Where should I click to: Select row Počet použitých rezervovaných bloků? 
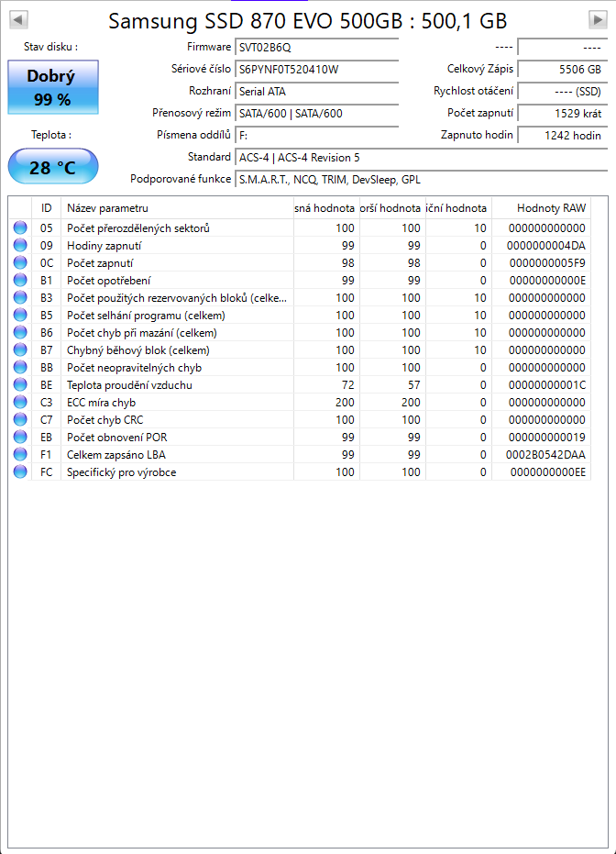pyautogui.click(x=300, y=297)
